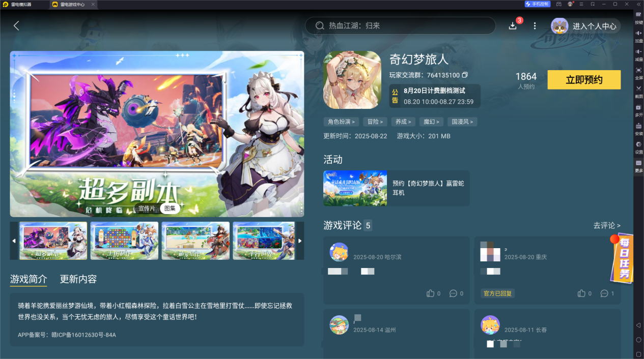Click 安装 install APK in the sidebar
Screen dimensions: 644x359
pyautogui.click(x=638, y=129)
